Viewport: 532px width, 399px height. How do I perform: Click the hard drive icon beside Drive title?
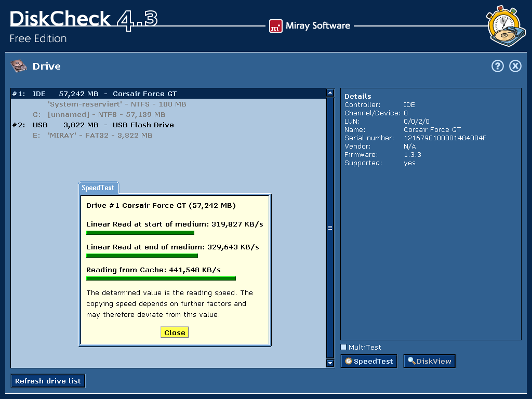[19, 66]
